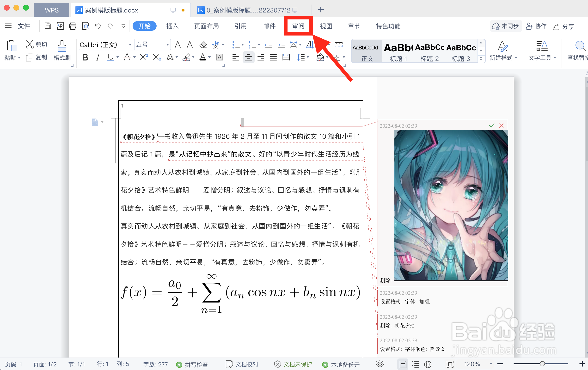Screen dimensions: 588x370
Task: Redo the last action
Action: coord(111,26)
